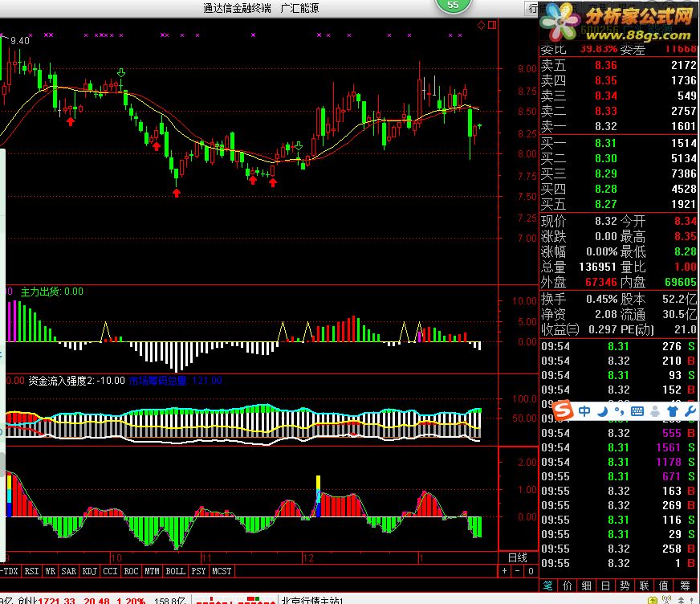Select the CCI indicator tab

pyautogui.click(x=110, y=571)
